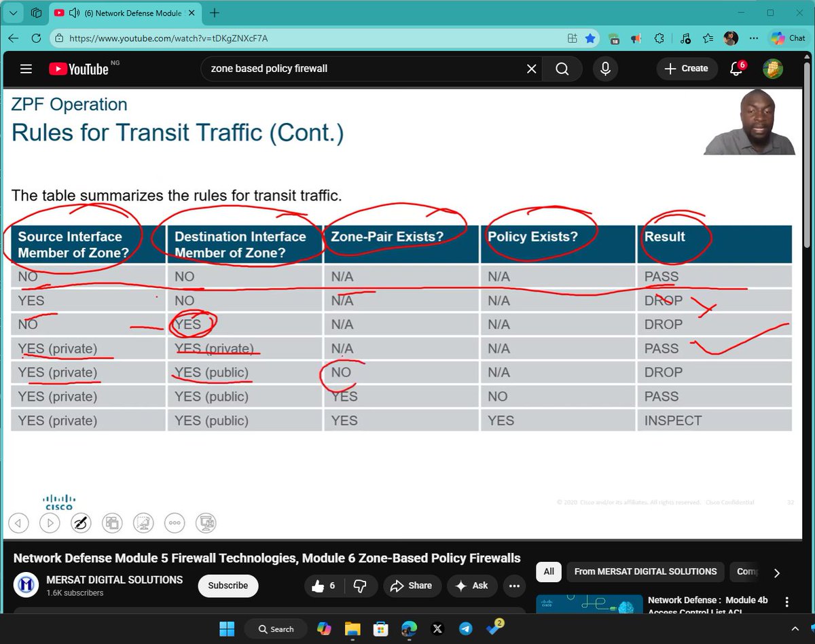815x644 pixels.
Task: Click the video title text below the player
Action: pyautogui.click(x=267, y=558)
